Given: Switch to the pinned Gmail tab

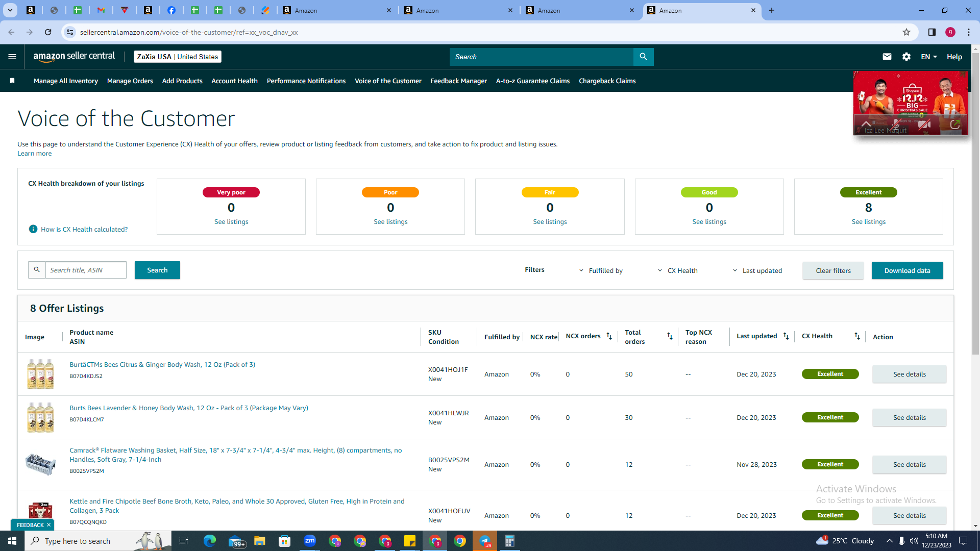Looking at the screenshot, I should tap(101, 10).
